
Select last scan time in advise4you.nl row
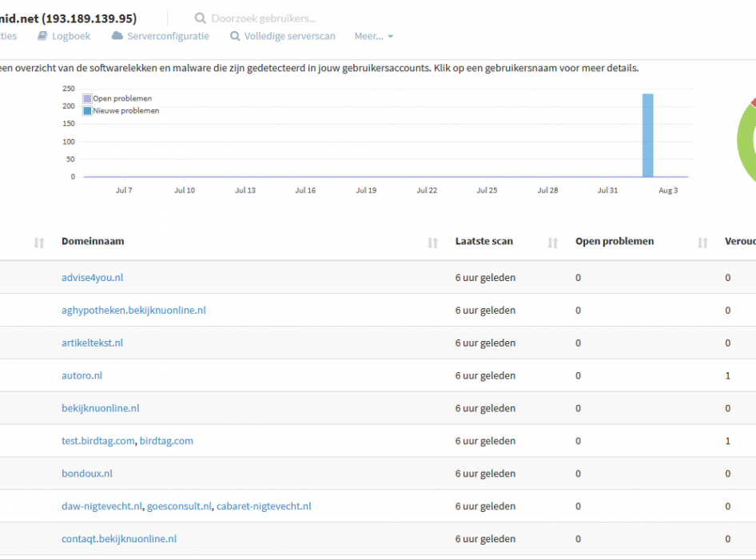(485, 278)
